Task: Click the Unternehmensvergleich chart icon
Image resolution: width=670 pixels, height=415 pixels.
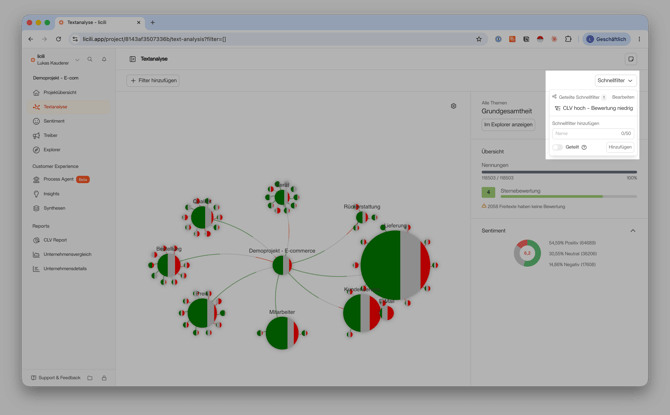Action: (x=36, y=254)
